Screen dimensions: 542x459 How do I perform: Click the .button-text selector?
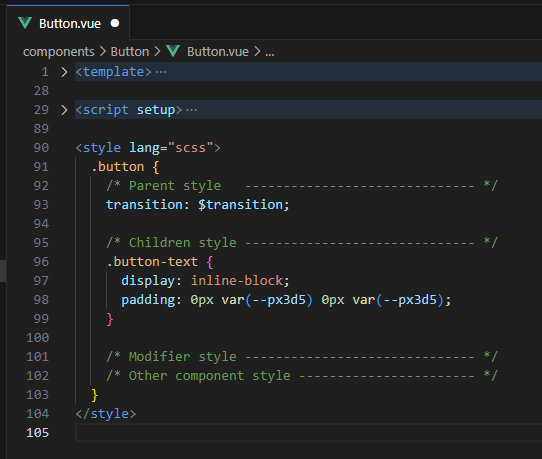[152, 262]
